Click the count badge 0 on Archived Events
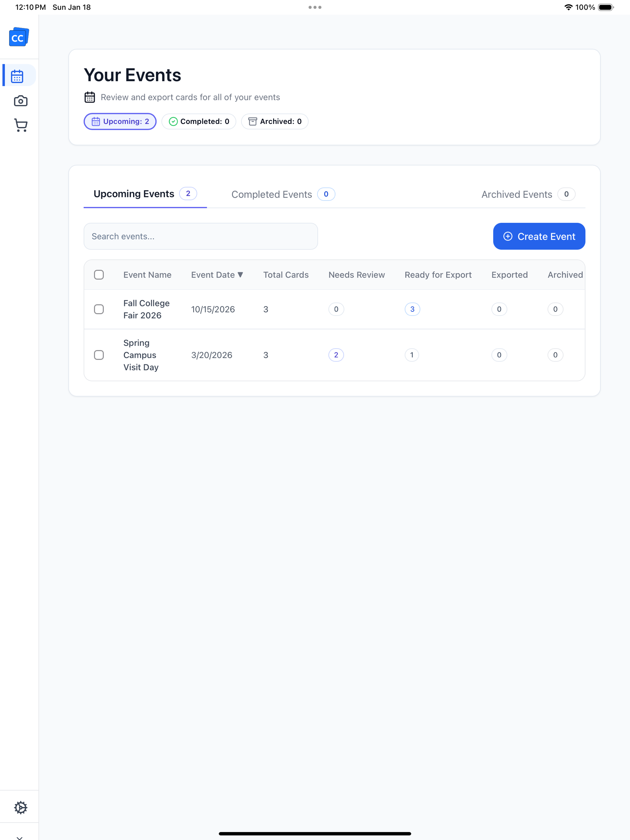 pos(566,194)
